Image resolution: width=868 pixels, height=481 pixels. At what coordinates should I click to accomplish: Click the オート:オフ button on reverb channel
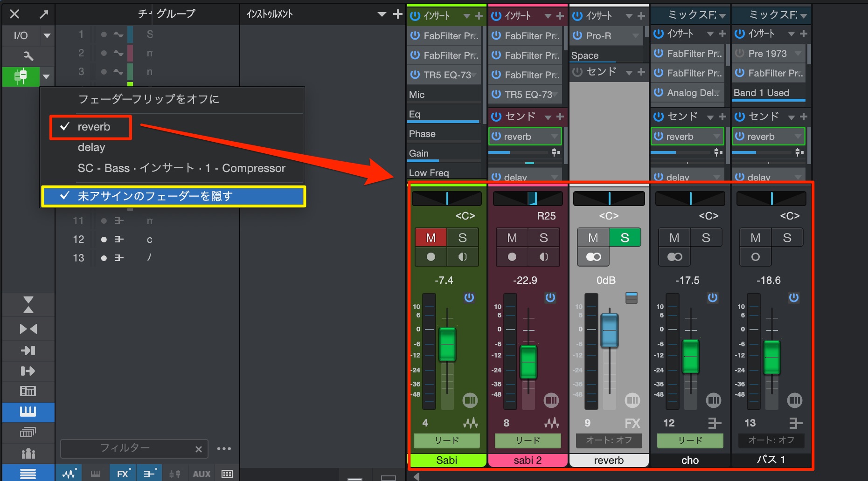tap(609, 440)
